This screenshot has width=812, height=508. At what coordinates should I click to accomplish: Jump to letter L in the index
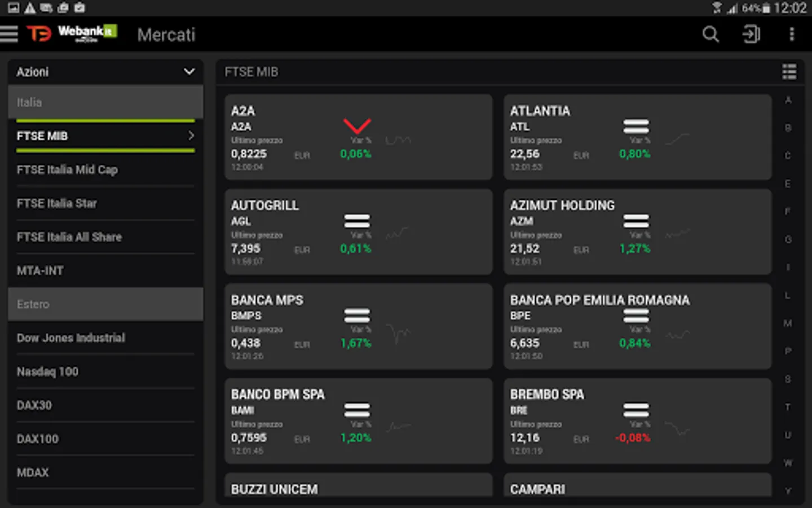tap(788, 296)
